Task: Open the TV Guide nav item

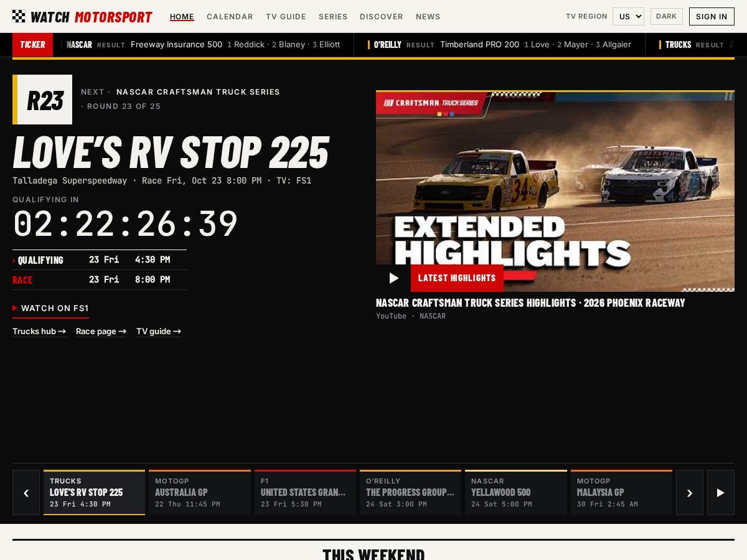Action: coord(286,17)
